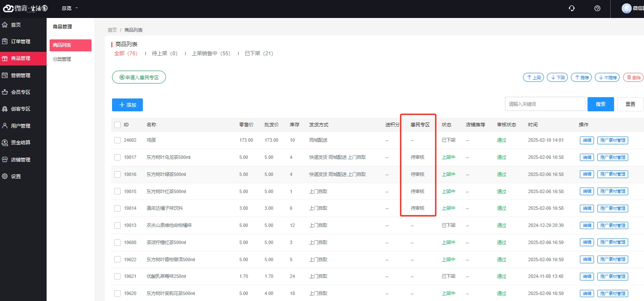Image resolution: width=644 pixels, height=301 pixels.
Task: Click the user avatar in top bar
Action: click(626, 8)
